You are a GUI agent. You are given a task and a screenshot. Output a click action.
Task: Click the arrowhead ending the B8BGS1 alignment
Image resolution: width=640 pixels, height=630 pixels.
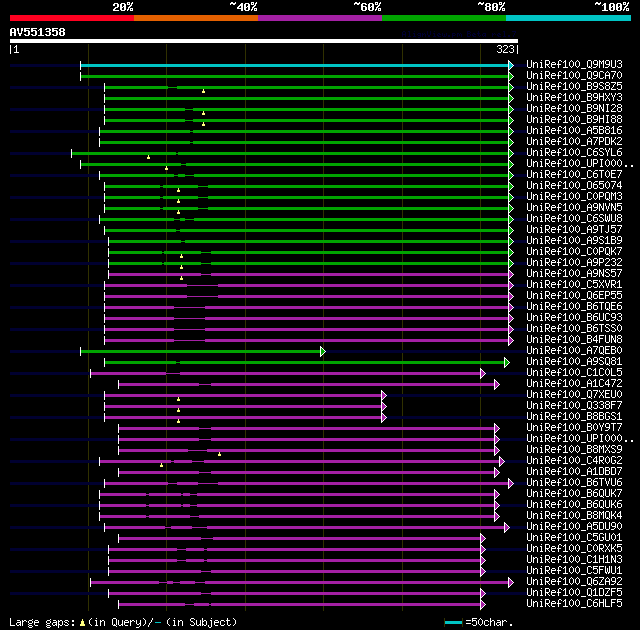[x=384, y=417]
